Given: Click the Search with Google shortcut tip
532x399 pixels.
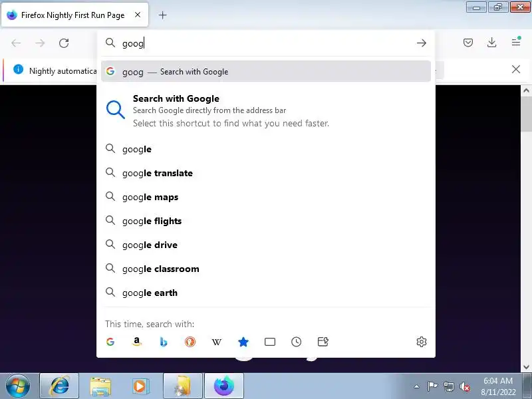Looking at the screenshot, I should (x=265, y=110).
